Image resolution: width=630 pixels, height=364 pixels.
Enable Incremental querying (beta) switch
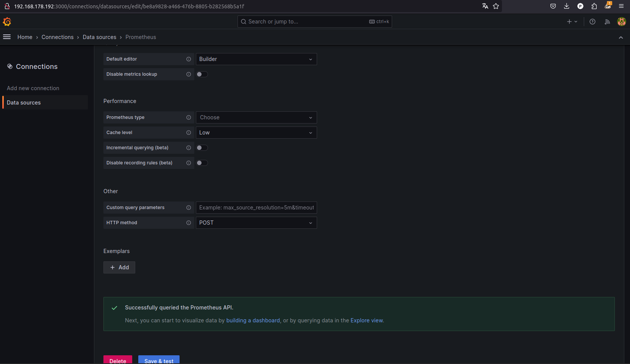pos(202,148)
